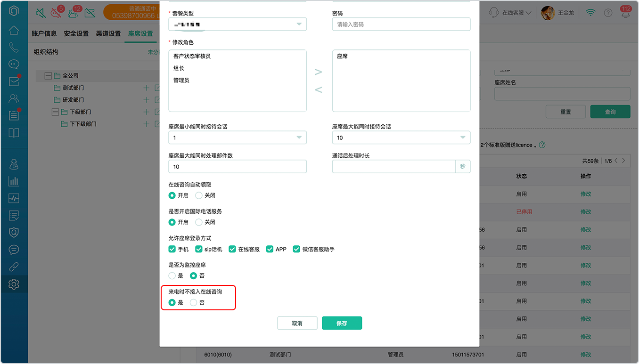Screen dimensions: 639x364
Task: Open the work orders clipboard sidebar icon
Action: pos(14,115)
